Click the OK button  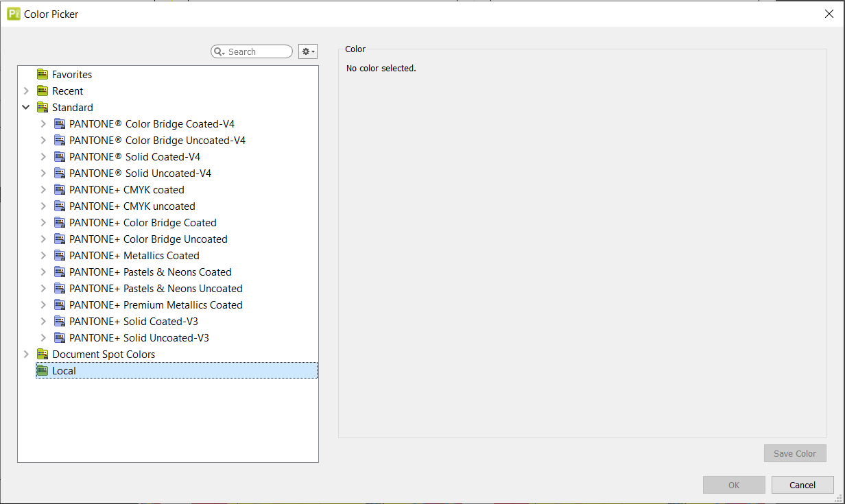[734, 485]
